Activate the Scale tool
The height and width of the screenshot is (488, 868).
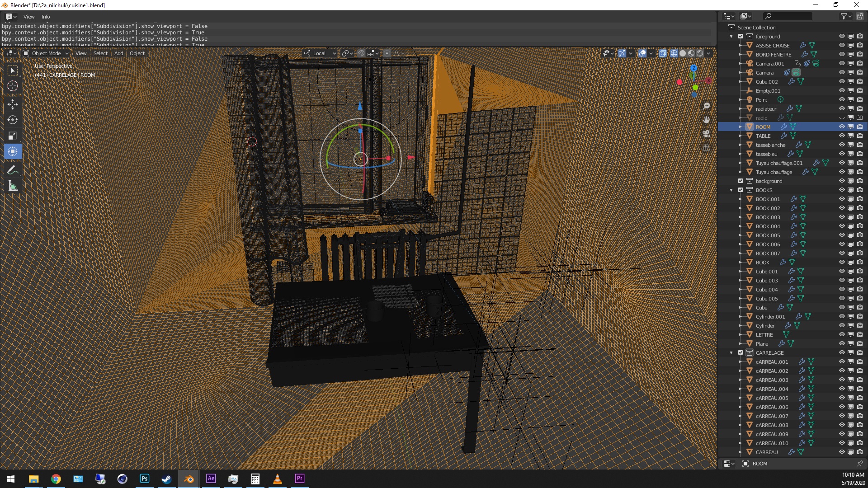pyautogui.click(x=13, y=136)
